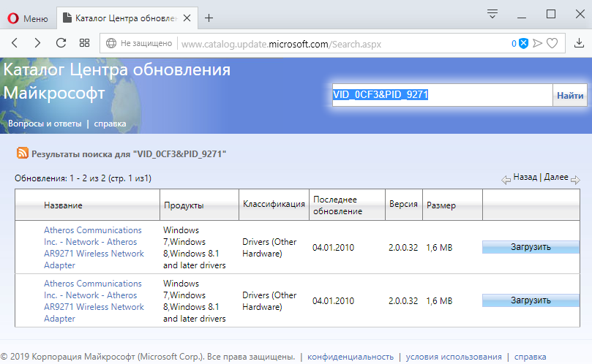The height and width of the screenshot is (364, 592).
Task: Sort by the Продукты column header
Action: click(x=184, y=205)
